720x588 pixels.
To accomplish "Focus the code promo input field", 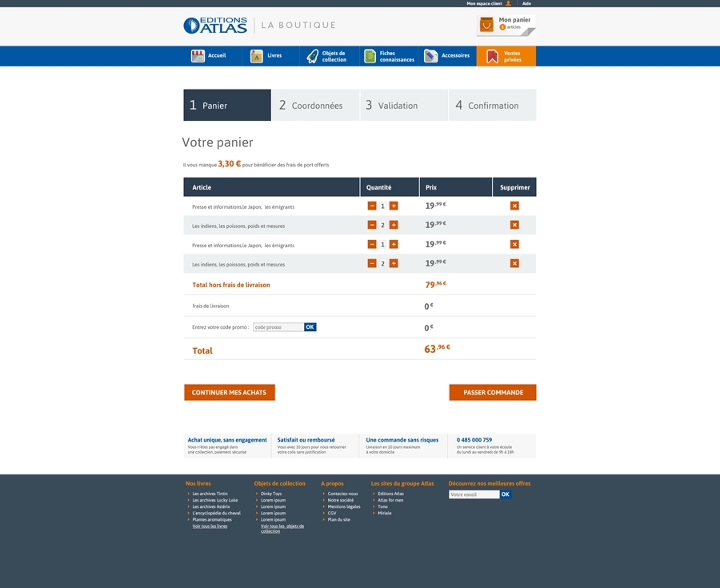I will pos(278,327).
